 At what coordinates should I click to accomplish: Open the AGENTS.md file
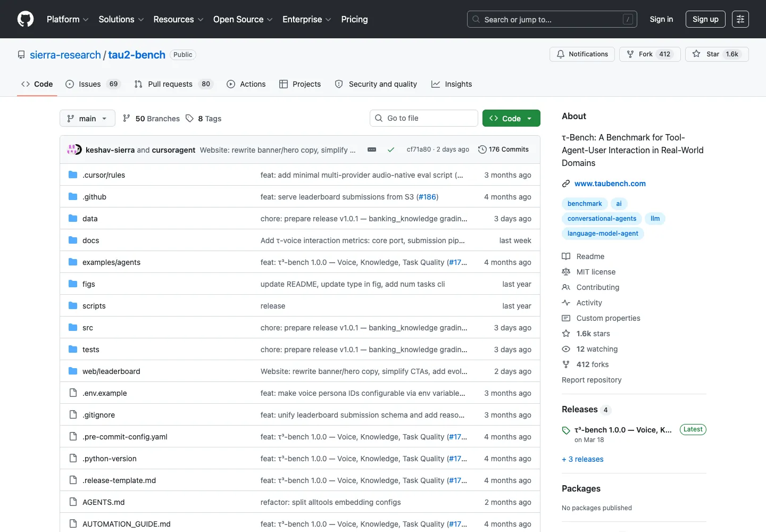(x=103, y=502)
